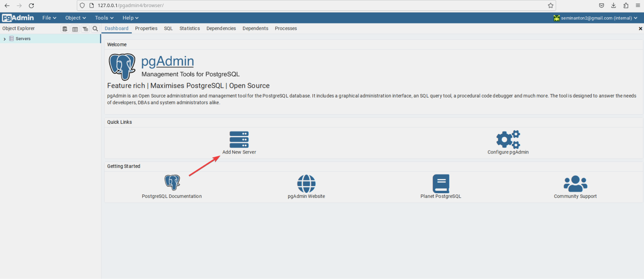Viewport: 644px width, 279px height.
Task: Open the File menu dropdown
Action: [x=49, y=18]
